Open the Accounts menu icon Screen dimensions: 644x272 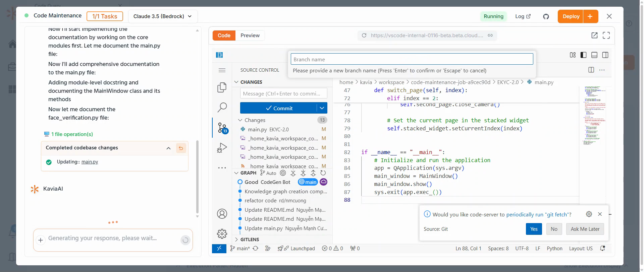point(222,214)
